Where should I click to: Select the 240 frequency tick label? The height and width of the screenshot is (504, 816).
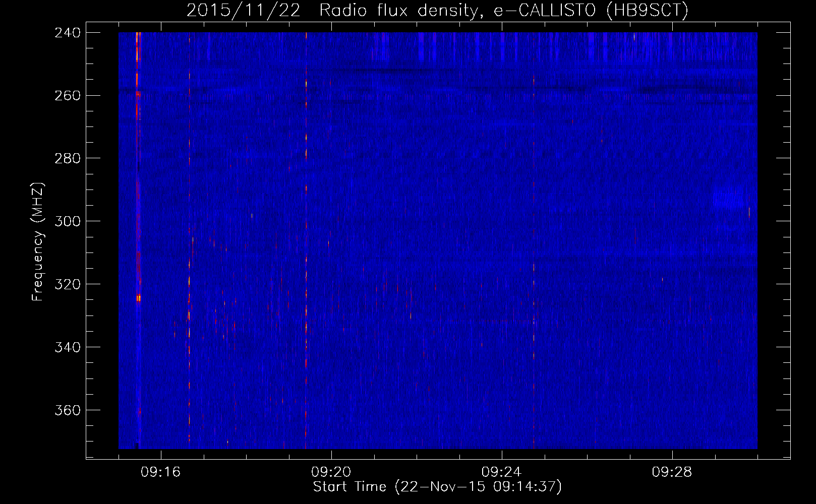[68, 32]
